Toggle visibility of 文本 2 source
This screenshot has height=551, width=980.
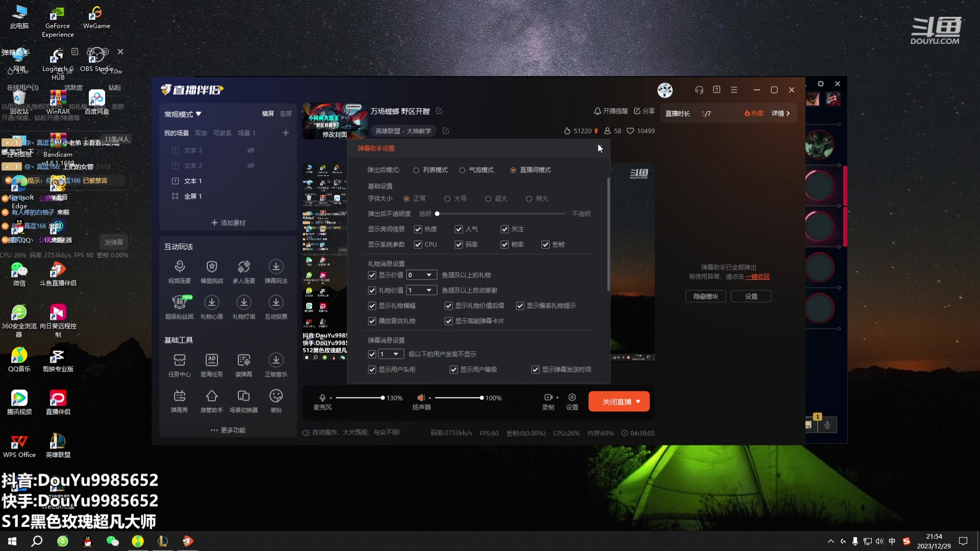point(251,166)
